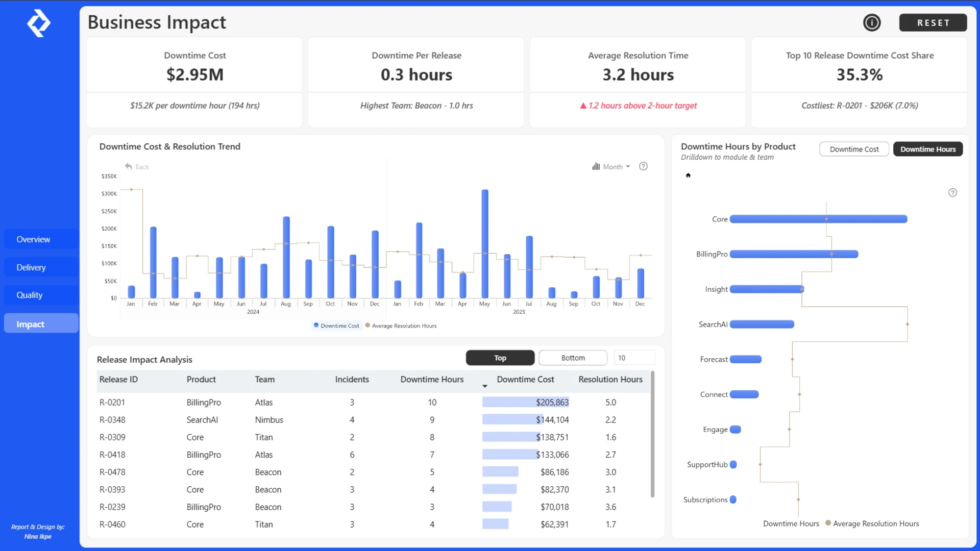Select the Top ranking toggle
Image resolution: width=980 pixels, height=551 pixels.
[500, 358]
